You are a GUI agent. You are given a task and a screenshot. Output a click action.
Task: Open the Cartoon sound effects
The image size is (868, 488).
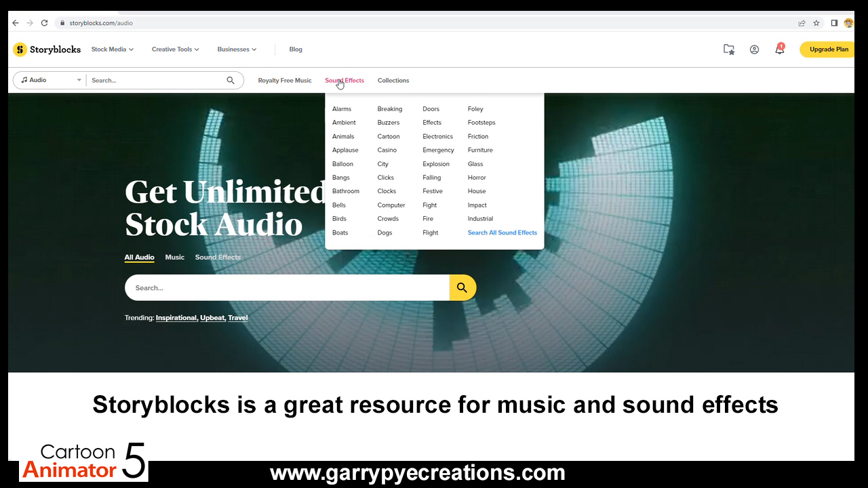point(389,136)
